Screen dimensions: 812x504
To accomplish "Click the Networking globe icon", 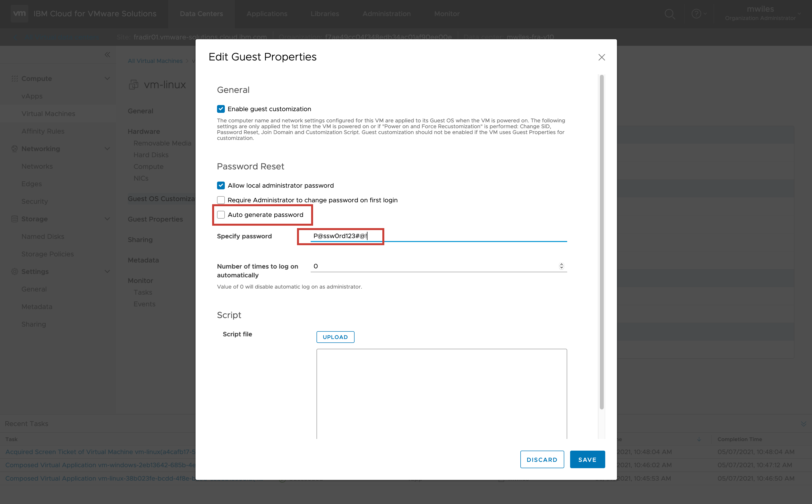I will 14,149.
